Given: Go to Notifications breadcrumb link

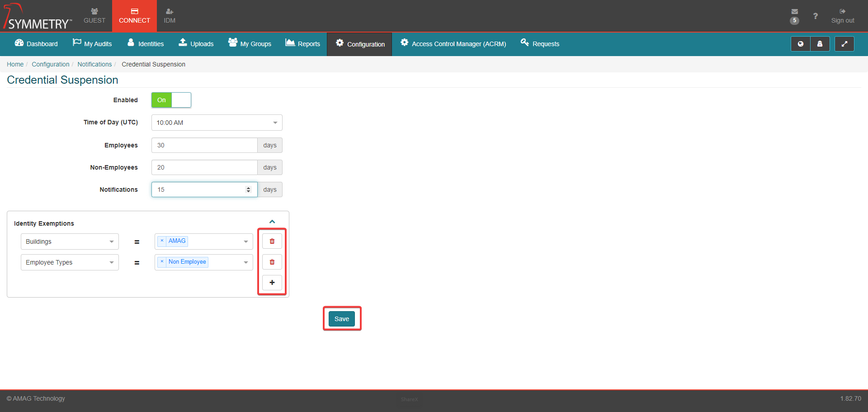Looking at the screenshot, I should [94, 64].
